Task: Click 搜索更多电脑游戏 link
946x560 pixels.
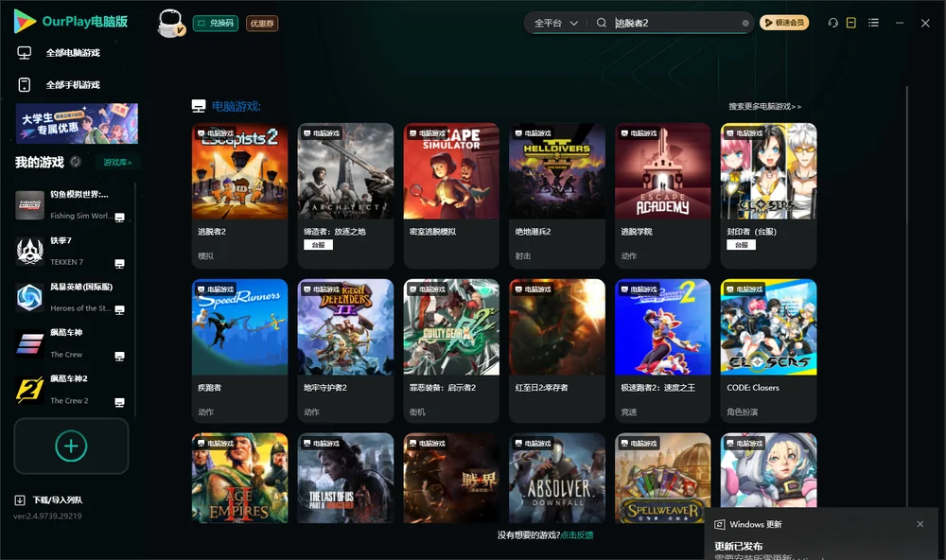Action: point(764,106)
